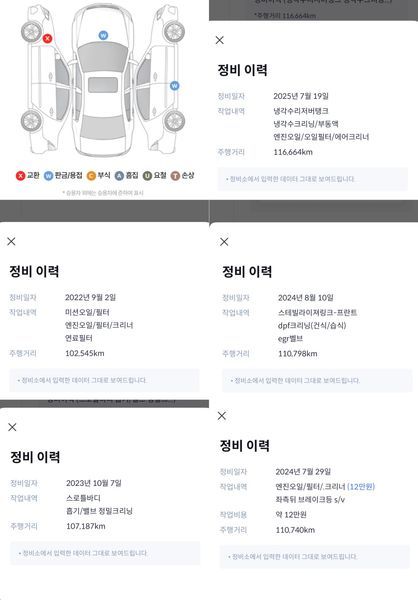Viewport: 418px width, 600px height.
Task: Open the blue 12만원 link
Action: coord(361,487)
